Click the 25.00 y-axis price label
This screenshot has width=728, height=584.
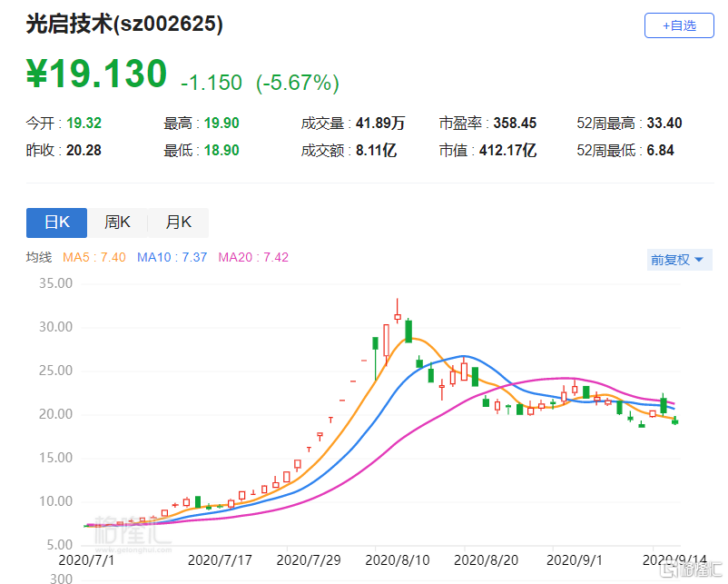pyautogui.click(x=55, y=371)
